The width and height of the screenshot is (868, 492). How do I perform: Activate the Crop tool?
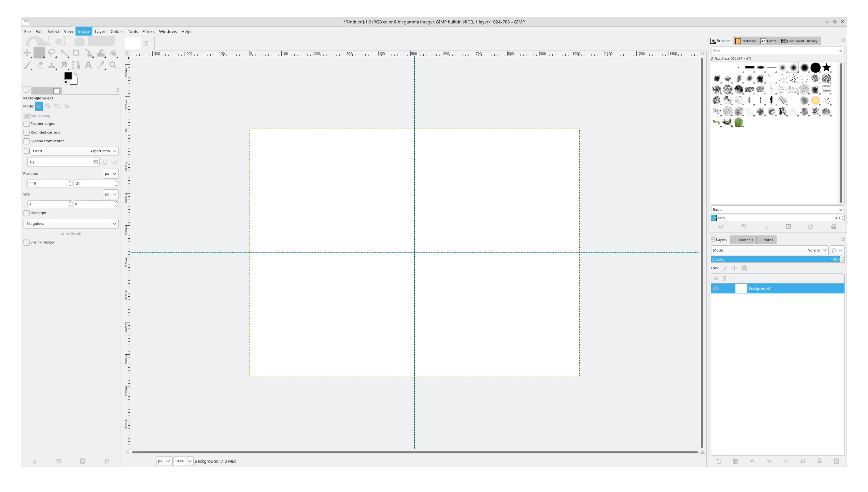76,53
